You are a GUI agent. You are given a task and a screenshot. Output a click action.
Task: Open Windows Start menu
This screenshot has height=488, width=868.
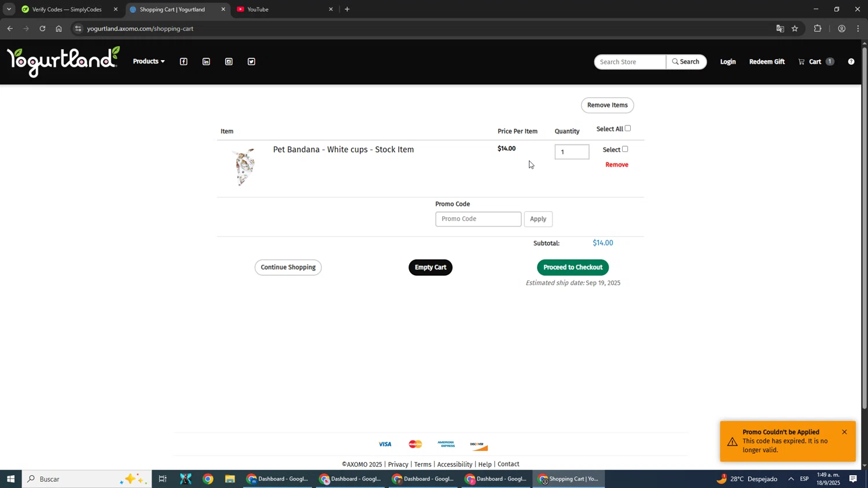(x=10, y=479)
